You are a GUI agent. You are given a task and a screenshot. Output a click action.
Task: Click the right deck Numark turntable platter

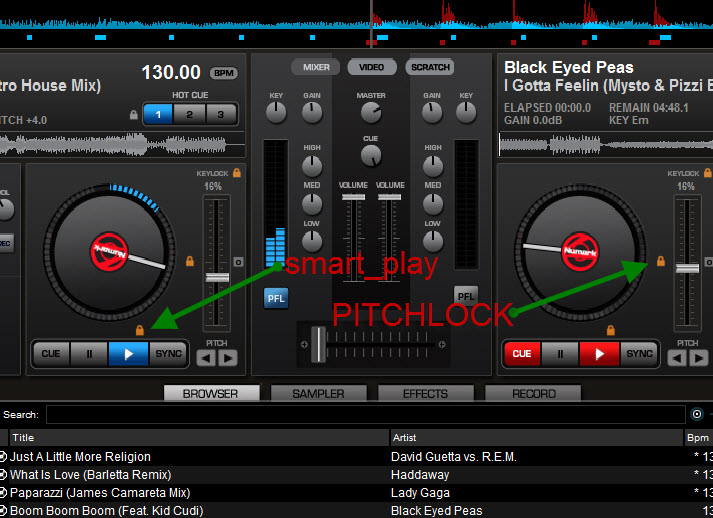tap(580, 252)
